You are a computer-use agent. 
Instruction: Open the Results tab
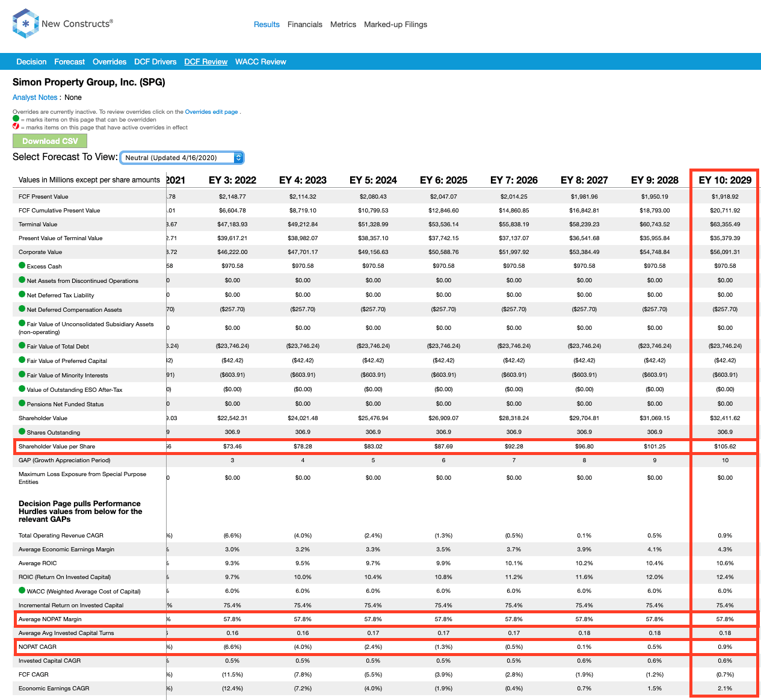click(x=267, y=25)
